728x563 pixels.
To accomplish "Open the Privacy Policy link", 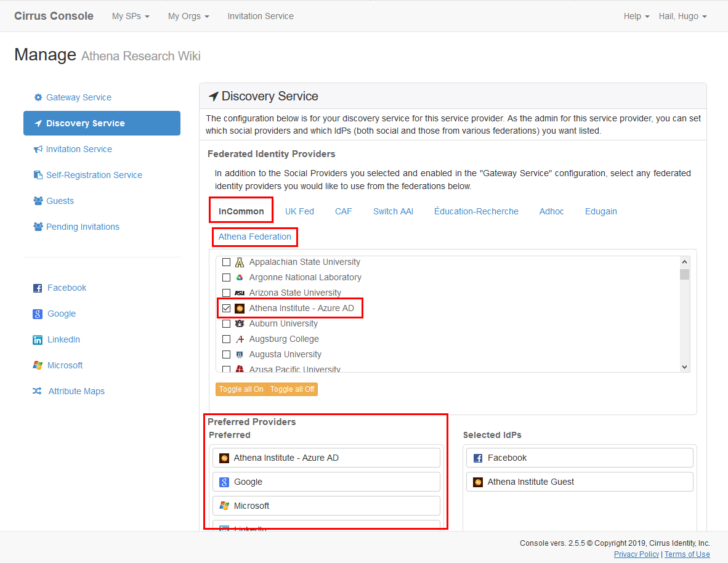I will click(x=636, y=554).
